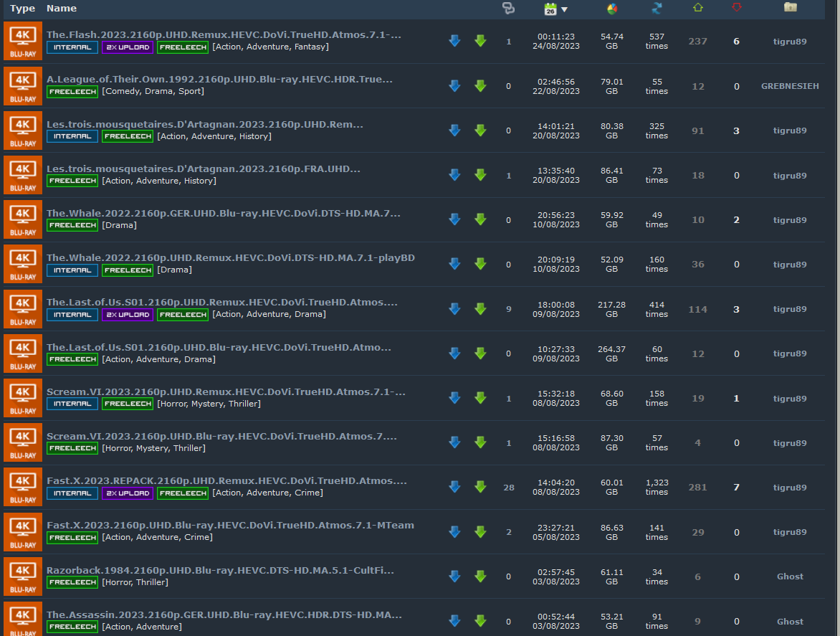
Task: Sort by date using the calendar header icon
Action: 550,9
